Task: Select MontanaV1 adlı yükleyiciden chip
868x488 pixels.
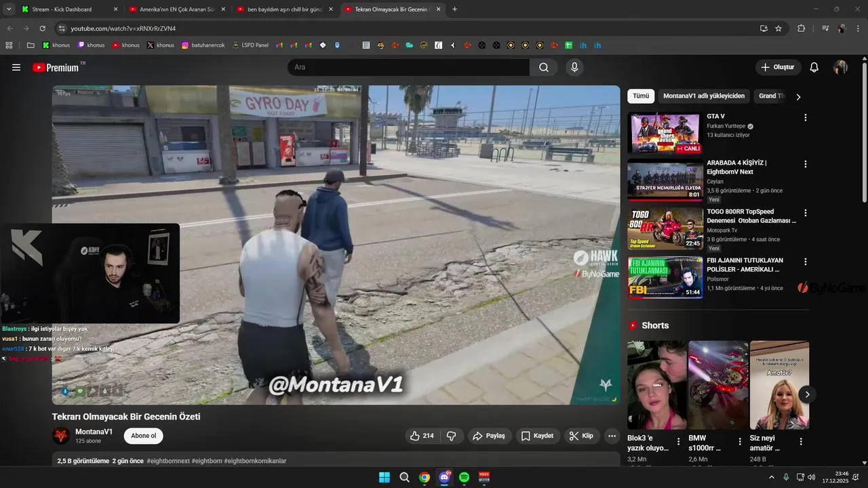Action: coord(704,96)
